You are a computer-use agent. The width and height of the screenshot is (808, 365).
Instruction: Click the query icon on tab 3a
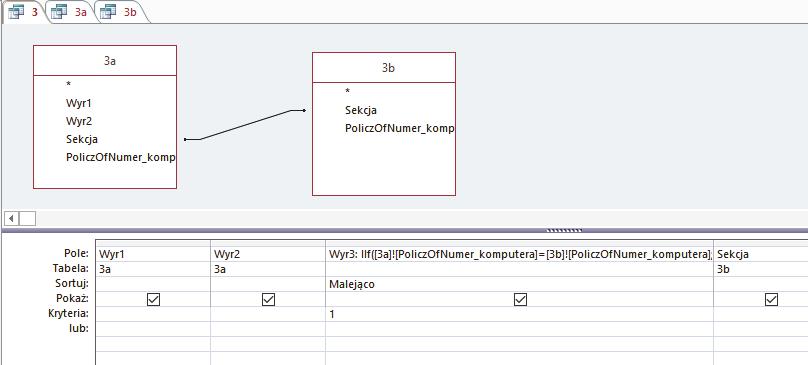(x=60, y=11)
